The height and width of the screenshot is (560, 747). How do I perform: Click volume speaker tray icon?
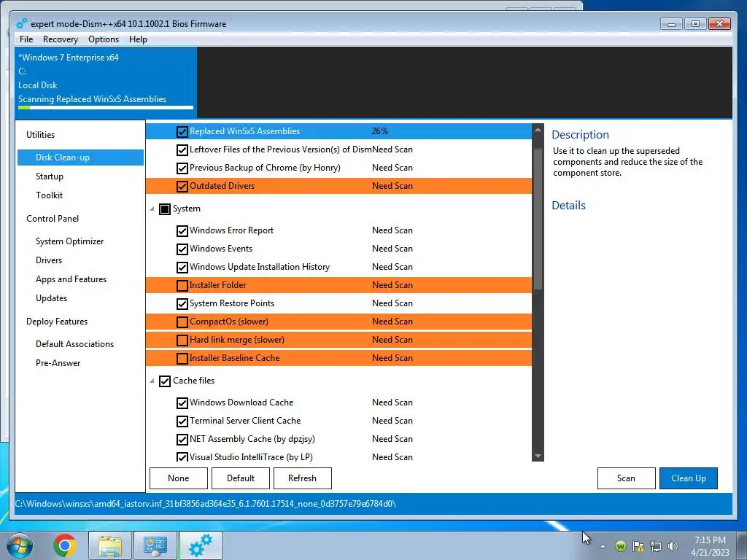(673, 547)
